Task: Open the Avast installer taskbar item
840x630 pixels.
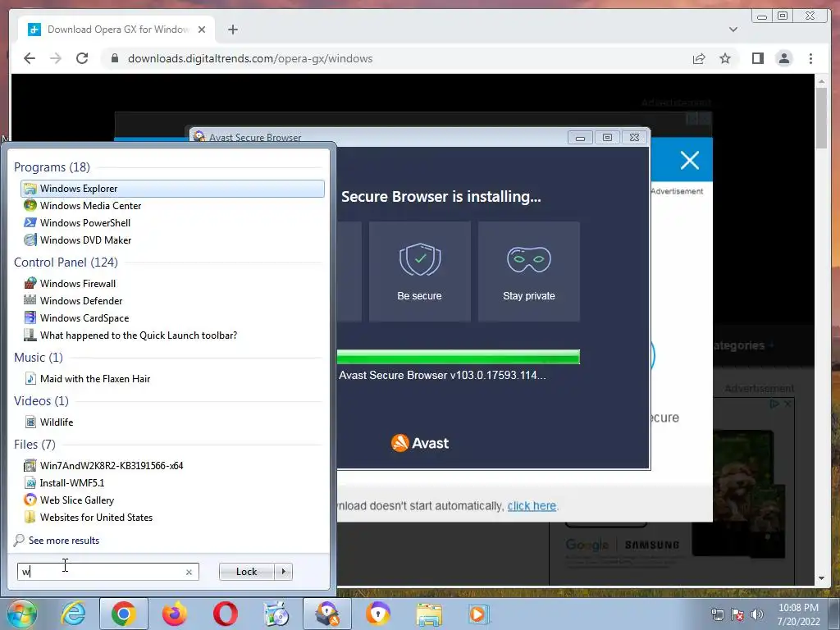Action: point(327,614)
